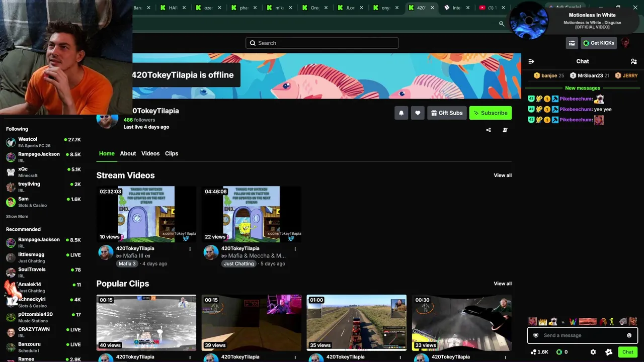Screen dimensions: 644x362
Task: Click MrSloan23 on chat leaderboard
Action: 590,75
